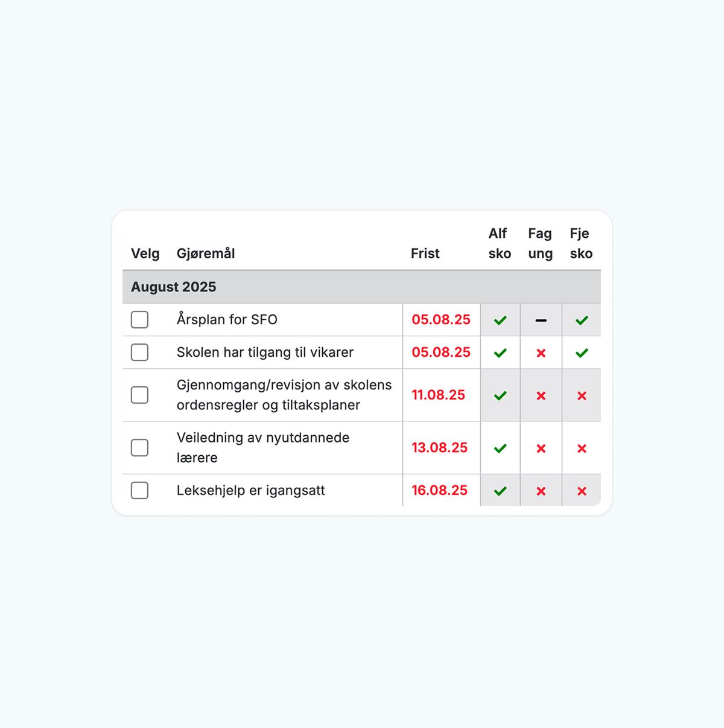
Task: Click the Alf sko column header
Action: 500,243
